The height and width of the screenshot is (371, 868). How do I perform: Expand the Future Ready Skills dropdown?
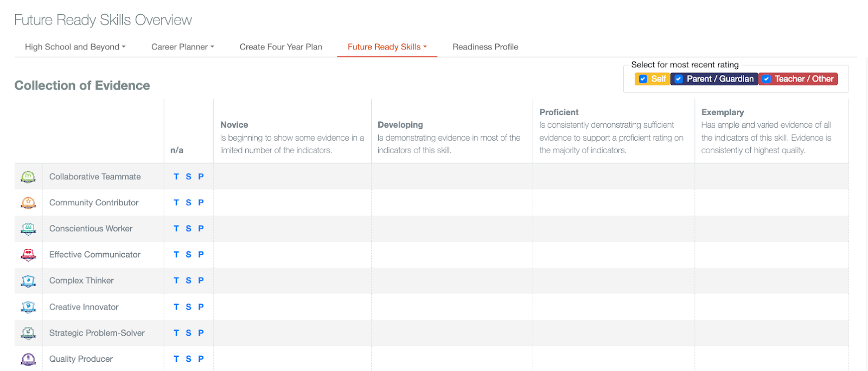pyautogui.click(x=387, y=47)
